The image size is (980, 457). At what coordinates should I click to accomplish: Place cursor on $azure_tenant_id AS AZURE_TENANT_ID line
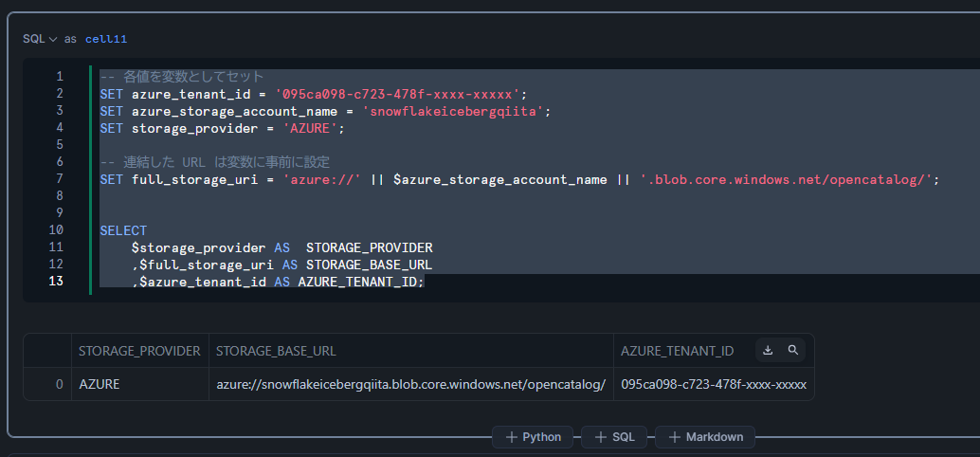tap(278, 282)
